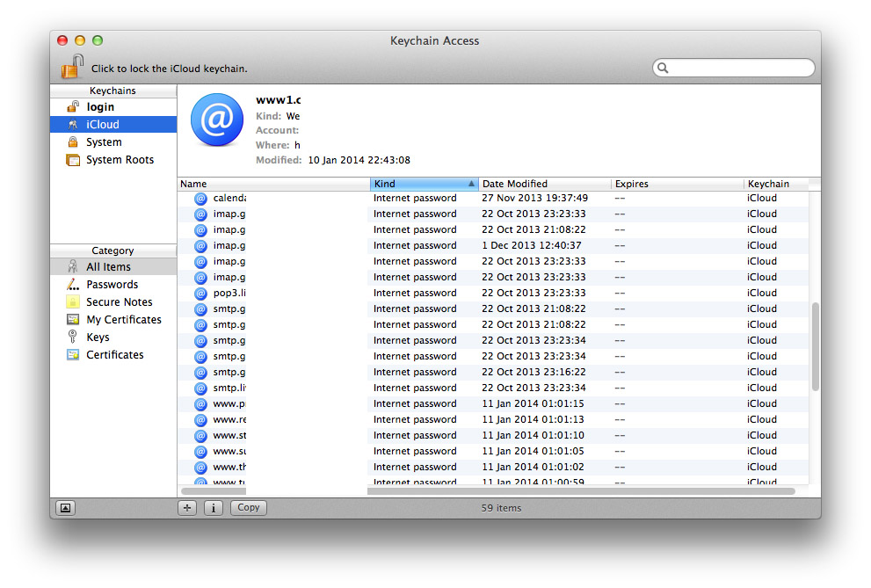The width and height of the screenshot is (871, 588).
Task: Sort by Expires column
Action: pos(677,184)
